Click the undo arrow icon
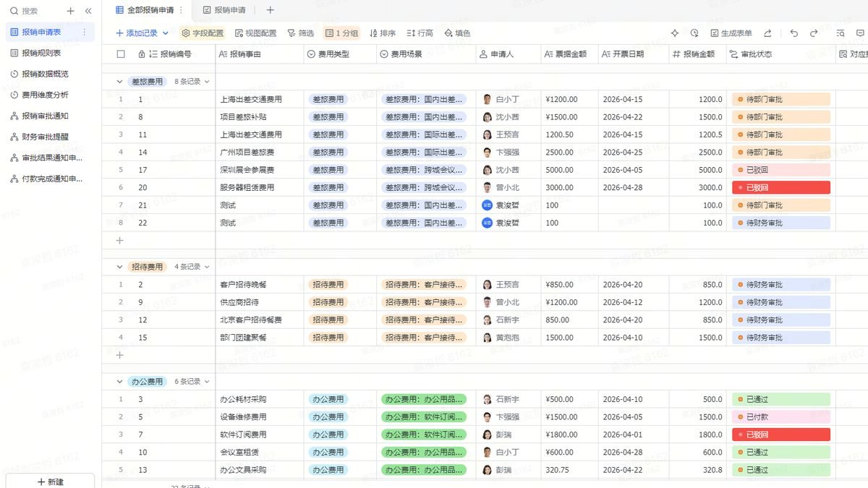The height and width of the screenshot is (488, 868). pos(794,33)
